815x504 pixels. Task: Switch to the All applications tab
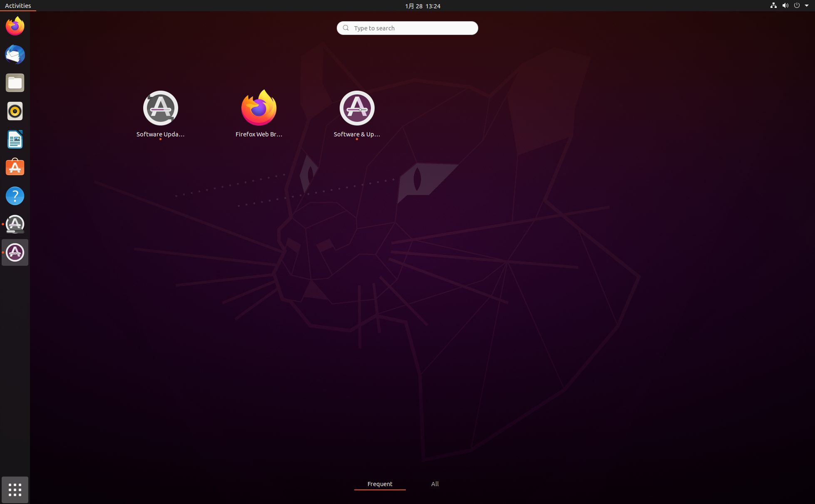[x=435, y=484]
